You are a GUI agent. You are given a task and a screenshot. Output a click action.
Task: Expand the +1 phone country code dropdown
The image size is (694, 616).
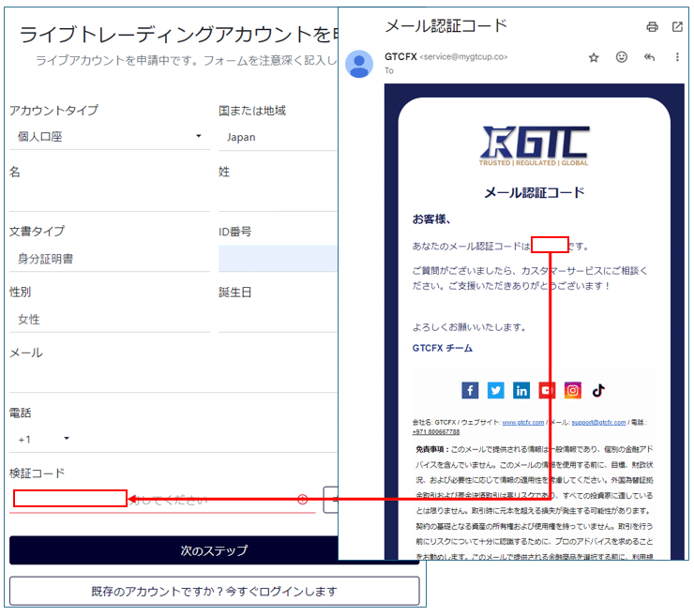pos(43,440)
